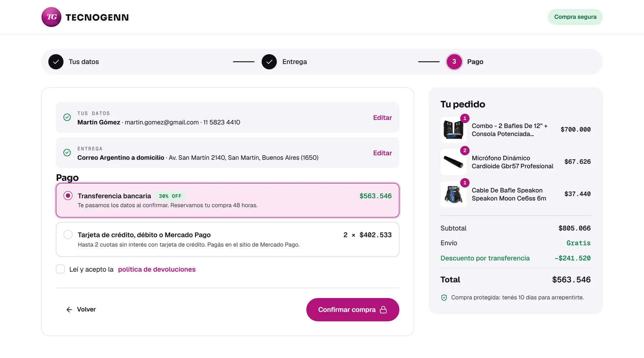Click the shield icon beside Compra protegida

point(444,297)
